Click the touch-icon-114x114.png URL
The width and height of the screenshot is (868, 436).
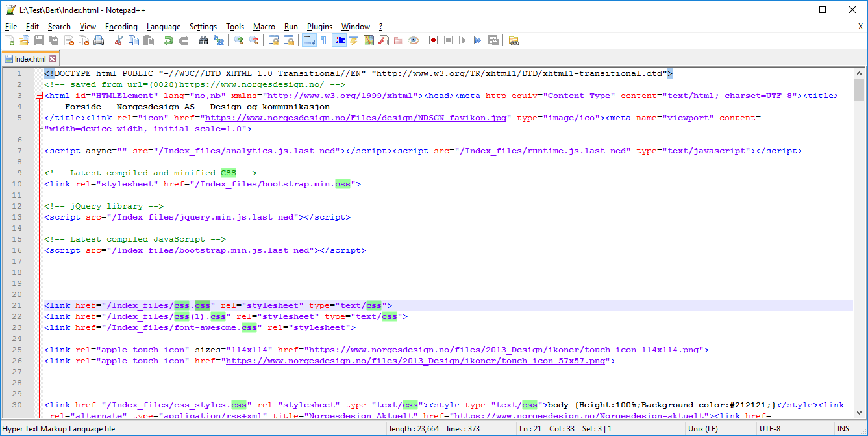point(504,350)
